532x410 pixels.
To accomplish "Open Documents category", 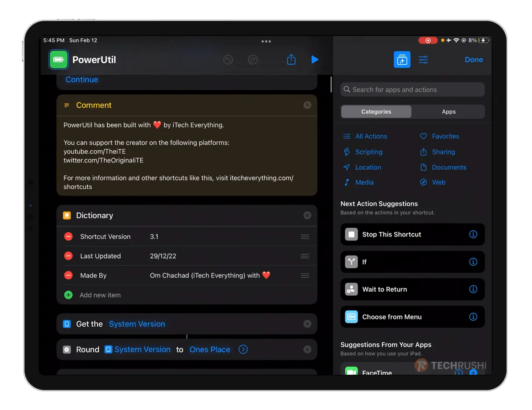I will [x=443, y=167].
